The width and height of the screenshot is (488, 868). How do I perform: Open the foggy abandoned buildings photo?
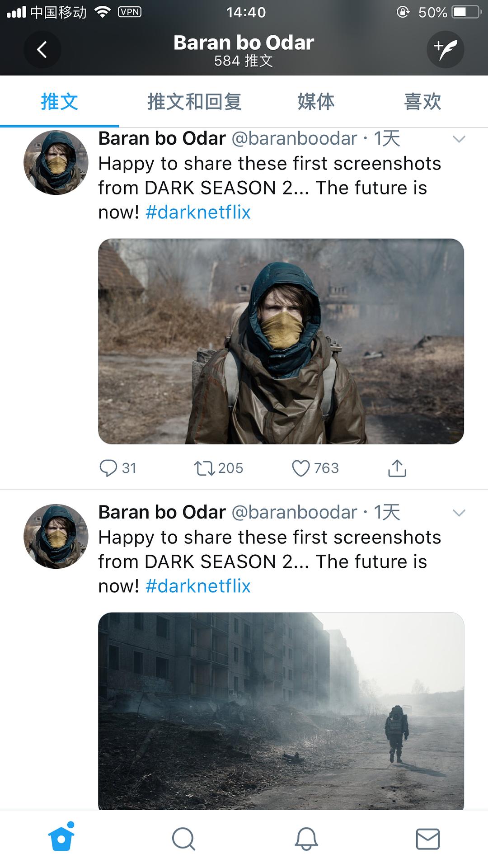[281, 711]
